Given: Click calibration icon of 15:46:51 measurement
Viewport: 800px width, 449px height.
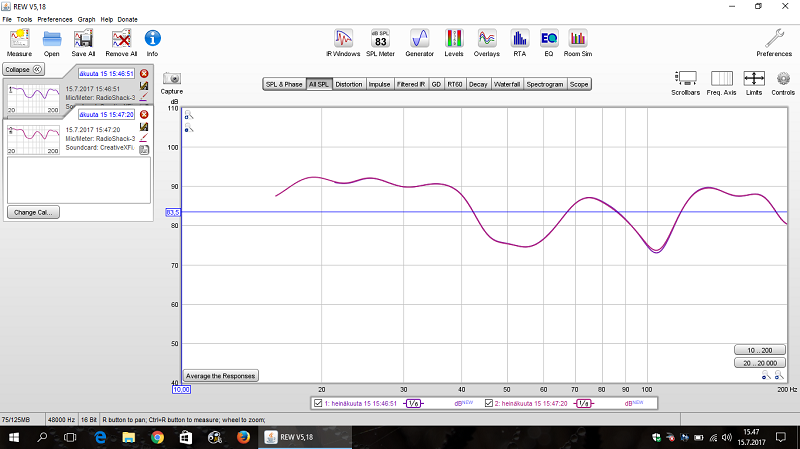Looking at the screenshot, I should pyautogui.click(x=144, y=86).
